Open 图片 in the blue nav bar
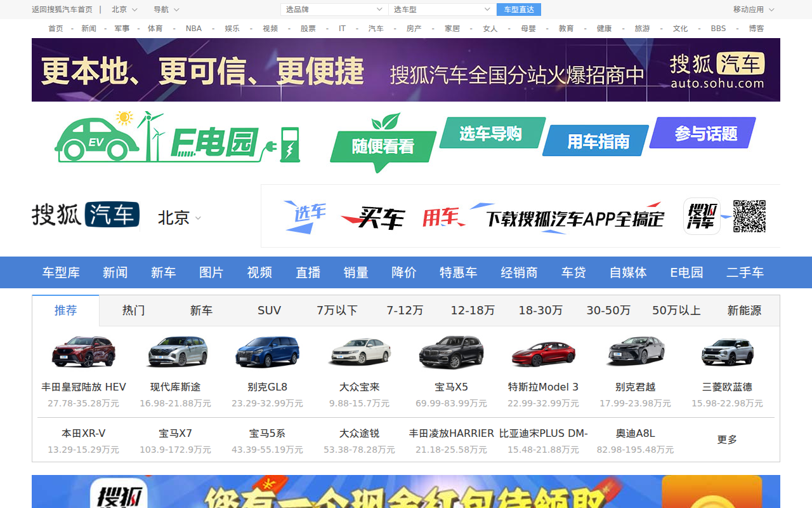812x508 pixels. pyautogui.click(x=211, y=272)
